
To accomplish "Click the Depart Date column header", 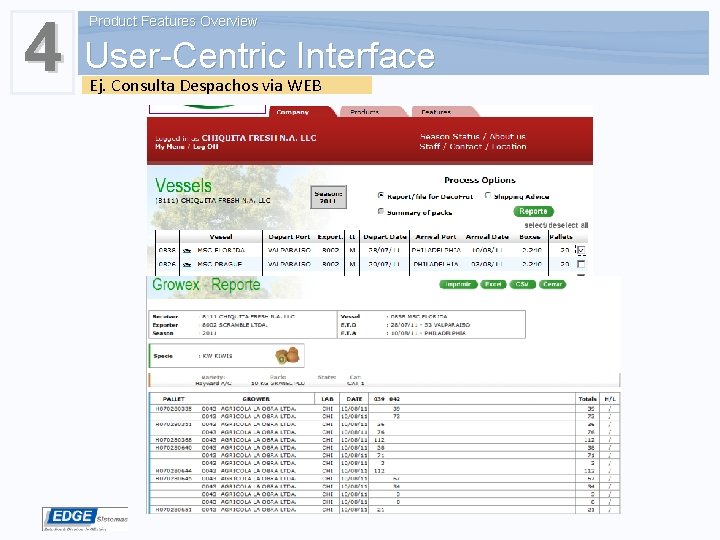I will pyautogui.click(x=385, y=237).
